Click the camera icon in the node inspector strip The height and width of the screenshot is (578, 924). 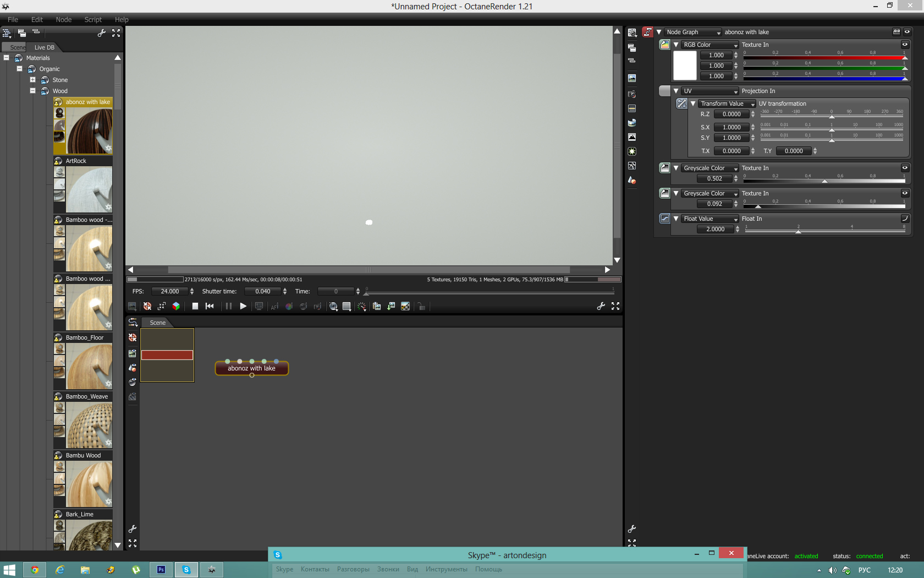pos(632,94)
